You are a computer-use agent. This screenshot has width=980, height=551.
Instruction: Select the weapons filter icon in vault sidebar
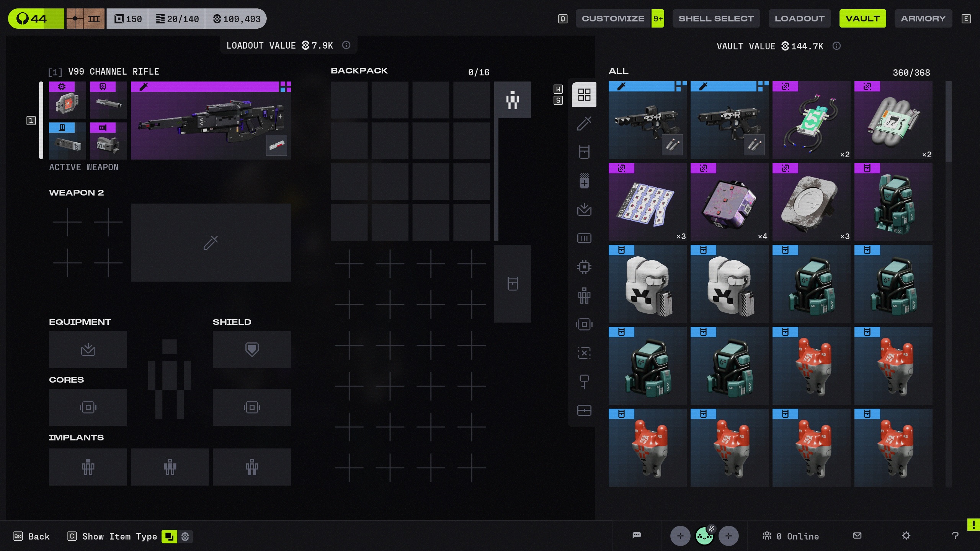click(584, 123)
